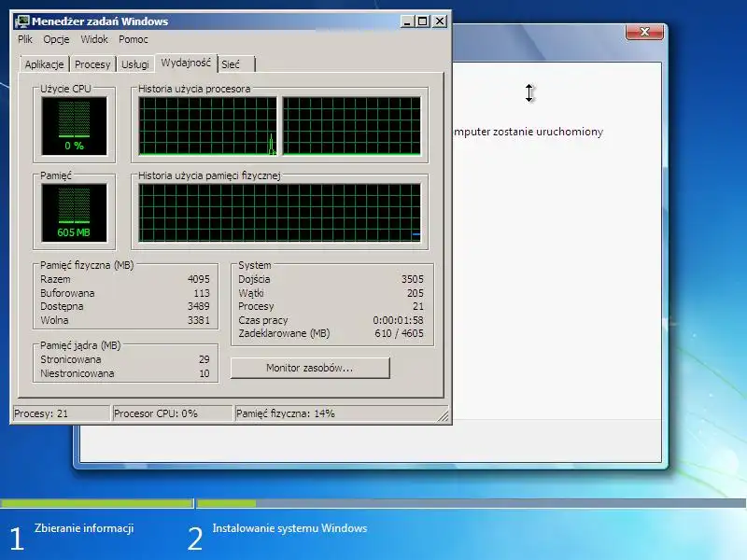
Task: Click the second CPU history graph
Action: point(352,126)
